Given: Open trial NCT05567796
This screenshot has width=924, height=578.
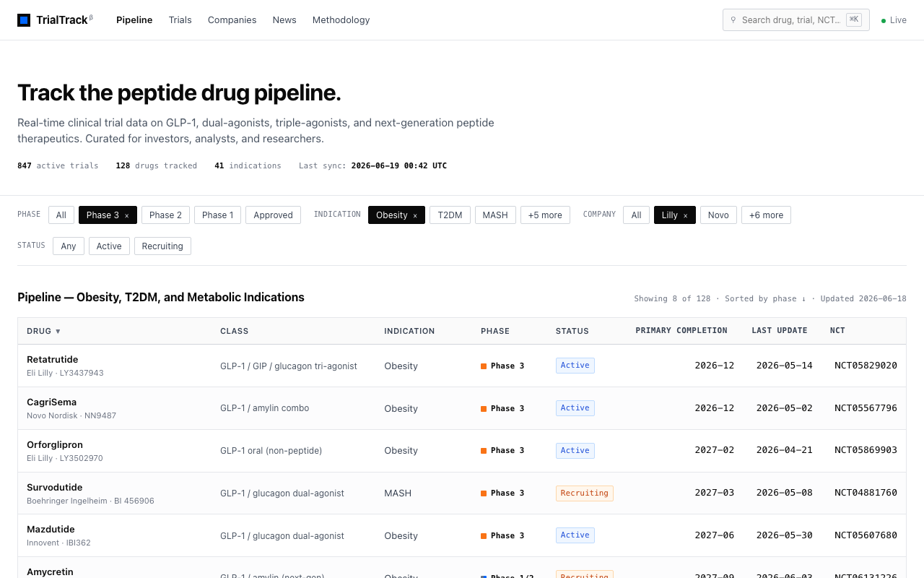Looking at the screenshot, I should point(866,408).
